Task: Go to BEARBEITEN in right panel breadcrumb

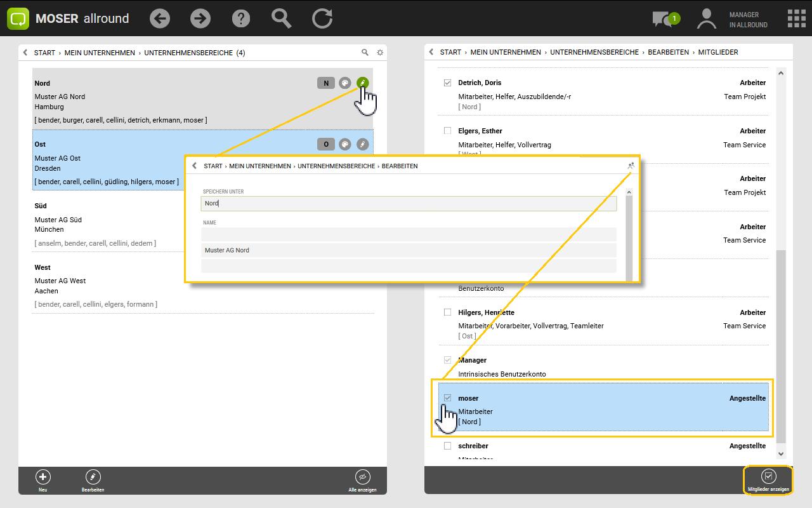Action: (x=668, y=52)
